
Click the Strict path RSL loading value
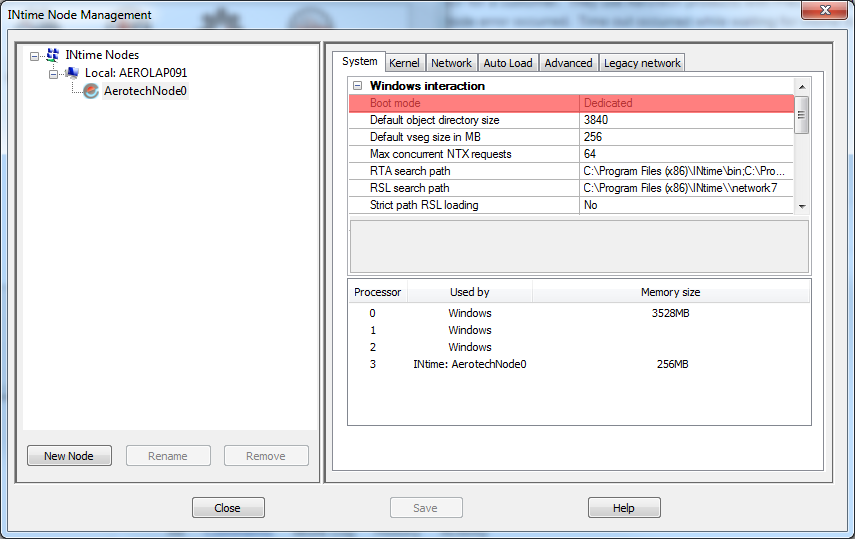[686, 205]
